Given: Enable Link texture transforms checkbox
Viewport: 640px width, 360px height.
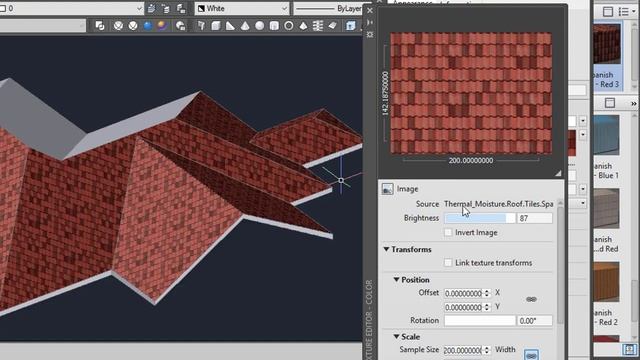Looking at the screenshot, I should pos(448,263).
